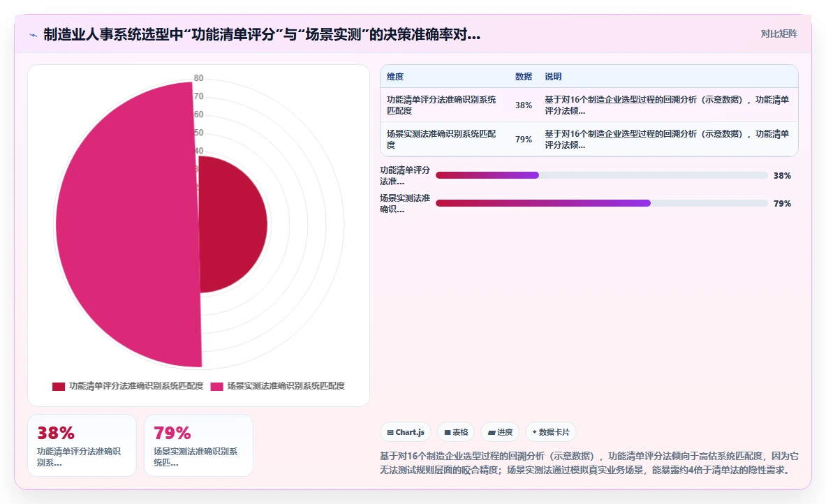The width and height of the screenshot is (826, 504).
Task: Open the 79% data card
Action: (x=198, y=445)
